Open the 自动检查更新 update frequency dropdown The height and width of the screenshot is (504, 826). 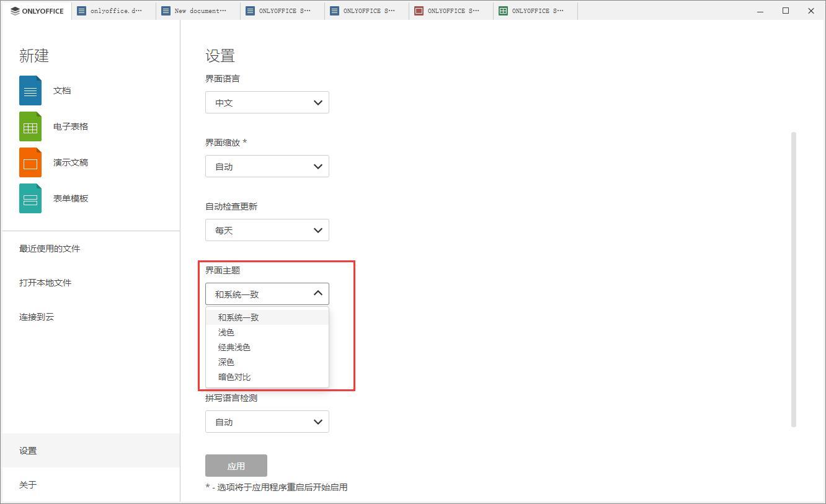pos(267,230)
